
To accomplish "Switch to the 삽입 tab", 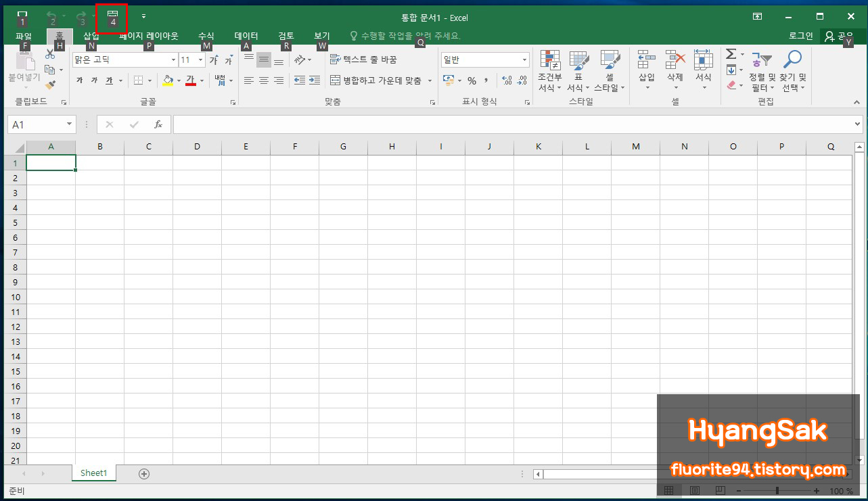I will 91,36.
